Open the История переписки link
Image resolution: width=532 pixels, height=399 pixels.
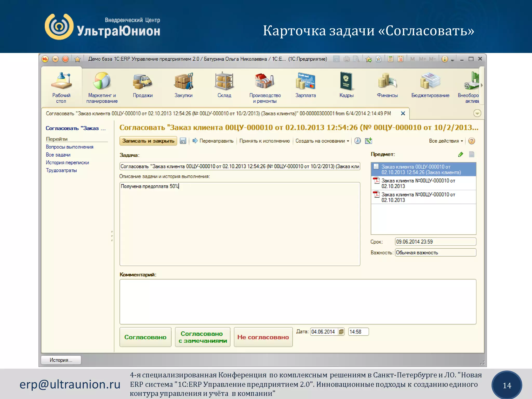point(67,163)
